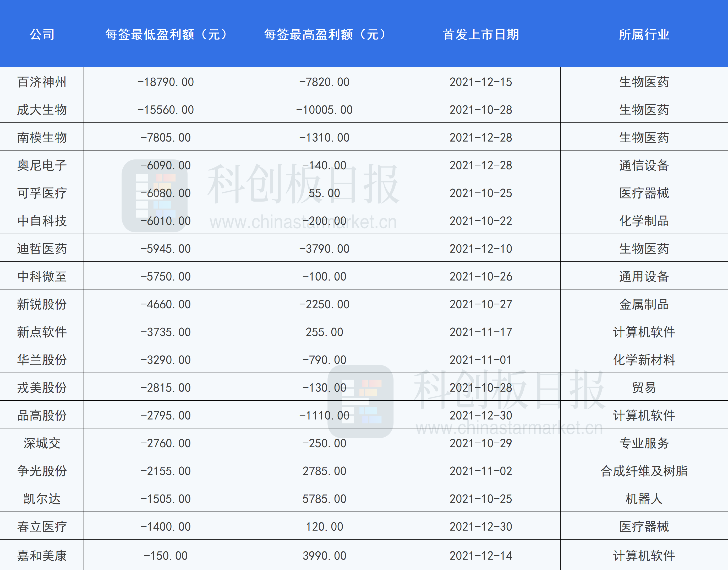The image size is (728, 570).
Task: Click the 化学新材料 industry cell
Action: point(644,360)
